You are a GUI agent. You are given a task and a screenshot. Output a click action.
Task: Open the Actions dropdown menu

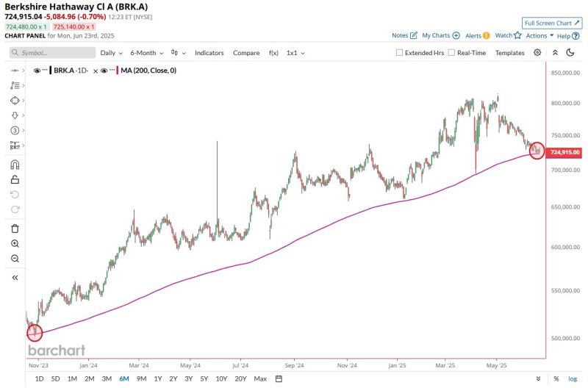click(539, 35)
